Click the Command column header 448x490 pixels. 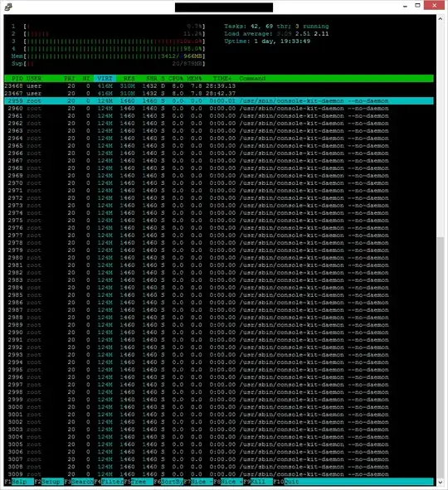tap(252, 79)
